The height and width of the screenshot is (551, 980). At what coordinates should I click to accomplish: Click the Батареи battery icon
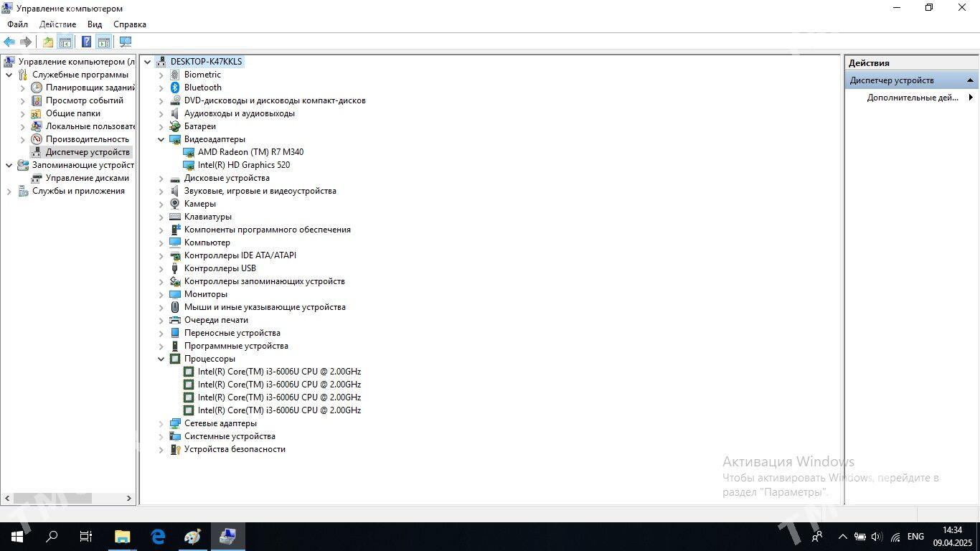[x=175, y=126]
